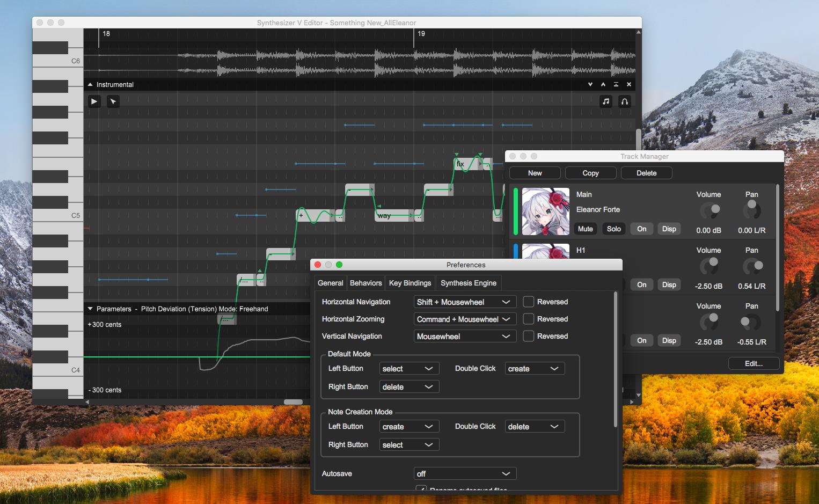The image size is (819, 504).
Task: Toggle Disp for the H1 track
Action: [x=669, y=284]
